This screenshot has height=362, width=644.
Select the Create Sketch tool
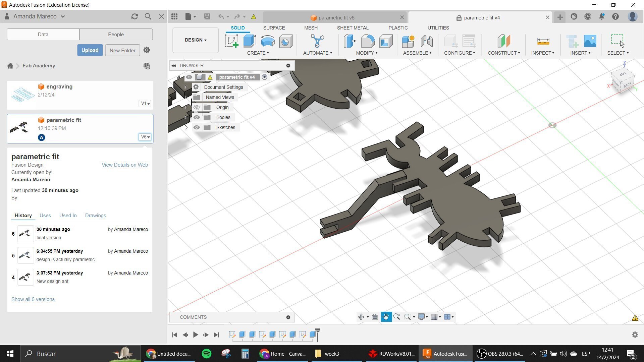click(x=232, y=41)
